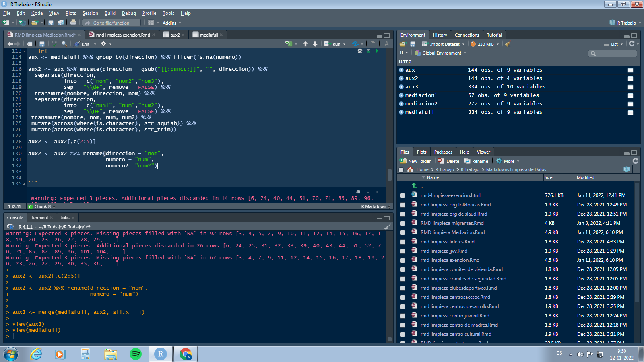Open the Run dropdown arrow
644x362 pixels.
pyautogui.click(x=344, y=44)
